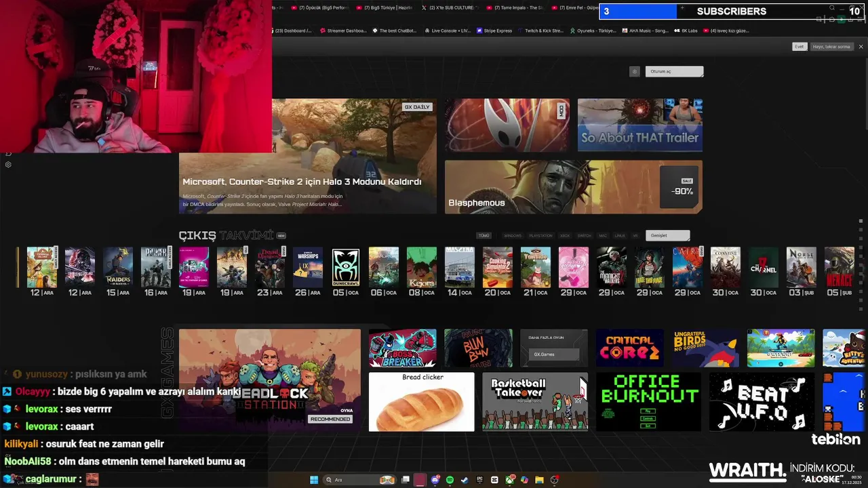Viewport: 868px width, 488px height.
Task: Select the SWITCH platform filter
Action: tap(584, 236)
